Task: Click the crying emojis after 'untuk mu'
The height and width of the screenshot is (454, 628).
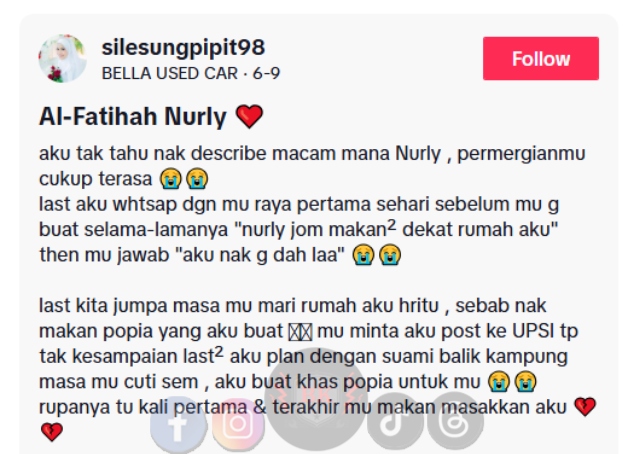Action: 512,381
